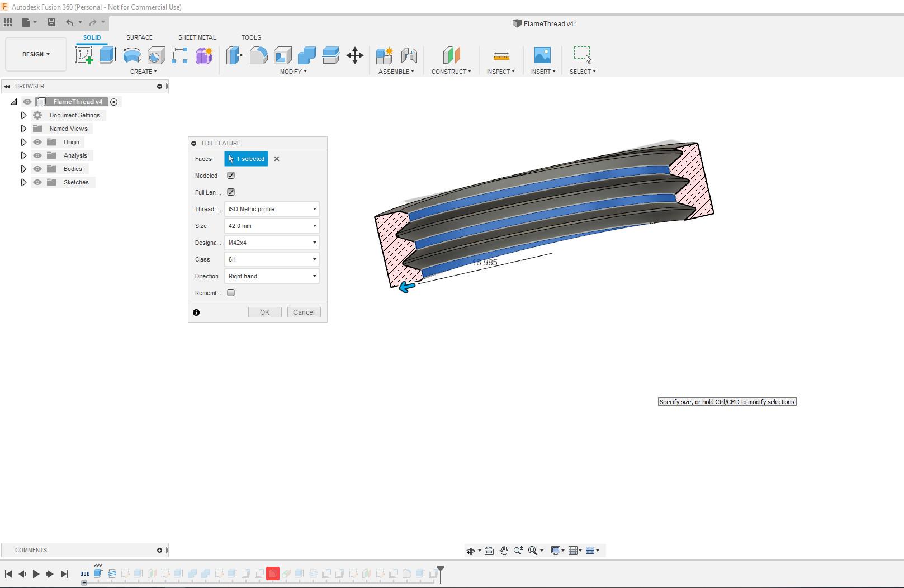
Task: Open the Modify menu
Action: click(294, 72)
